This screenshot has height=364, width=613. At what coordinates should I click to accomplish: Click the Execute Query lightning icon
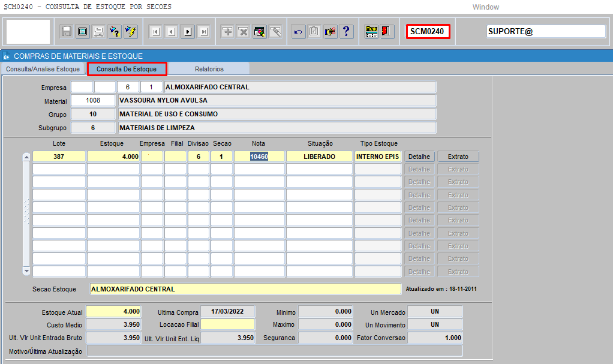click(x=131, y=31)
